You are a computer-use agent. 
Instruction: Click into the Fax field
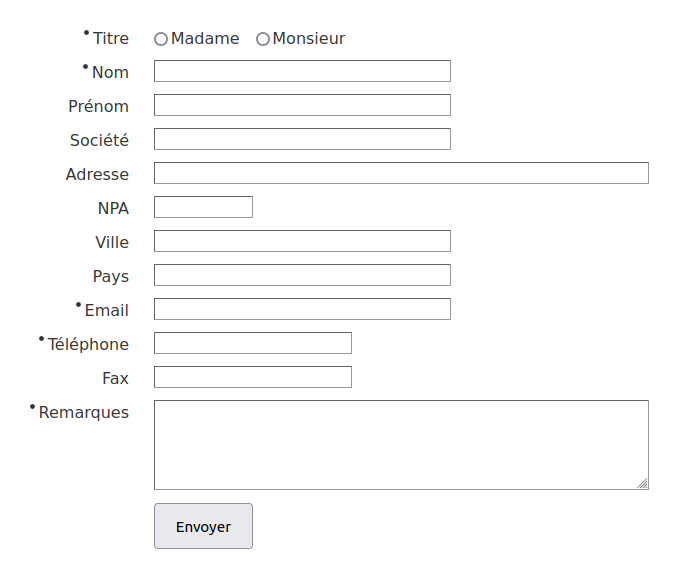pos(253,377)
